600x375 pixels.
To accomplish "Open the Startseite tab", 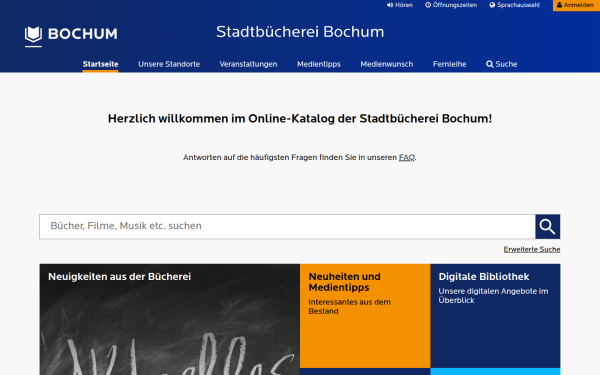I will click(100, 64).
